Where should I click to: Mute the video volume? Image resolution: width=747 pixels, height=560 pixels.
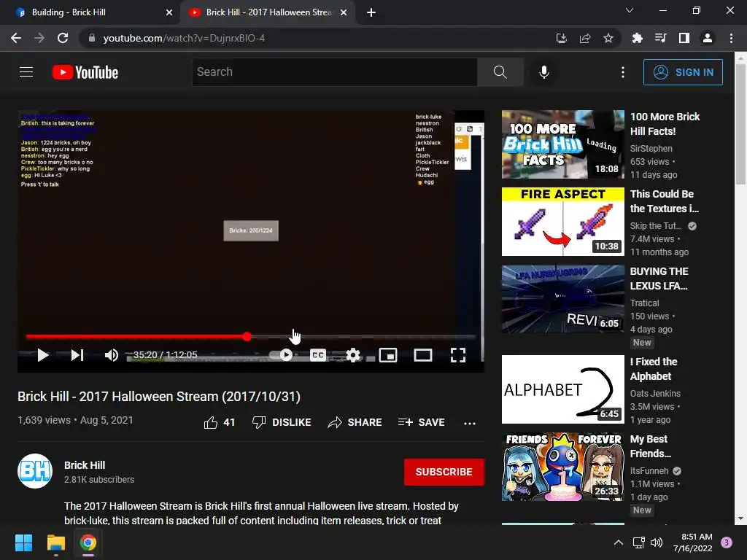(x=112, y=355)
